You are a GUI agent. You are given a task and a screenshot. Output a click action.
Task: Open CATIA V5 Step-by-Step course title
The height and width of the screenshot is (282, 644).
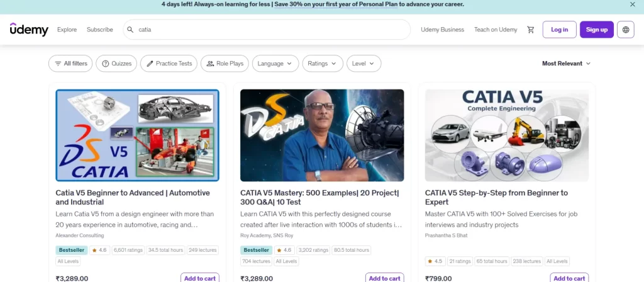pos(497,197)
